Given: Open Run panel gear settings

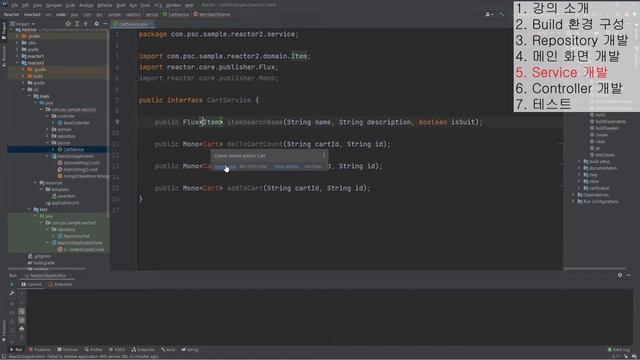Looking at the screenshot, I should (620, 275).
